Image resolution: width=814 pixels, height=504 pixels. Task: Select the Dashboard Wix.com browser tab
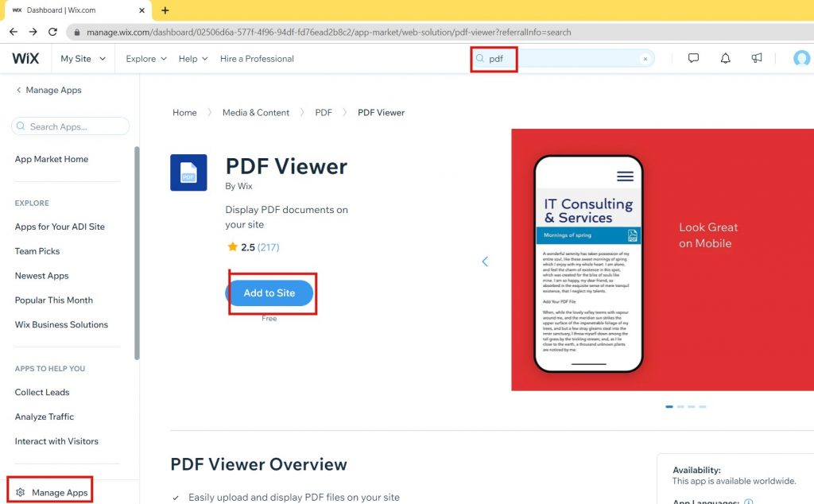78,10
